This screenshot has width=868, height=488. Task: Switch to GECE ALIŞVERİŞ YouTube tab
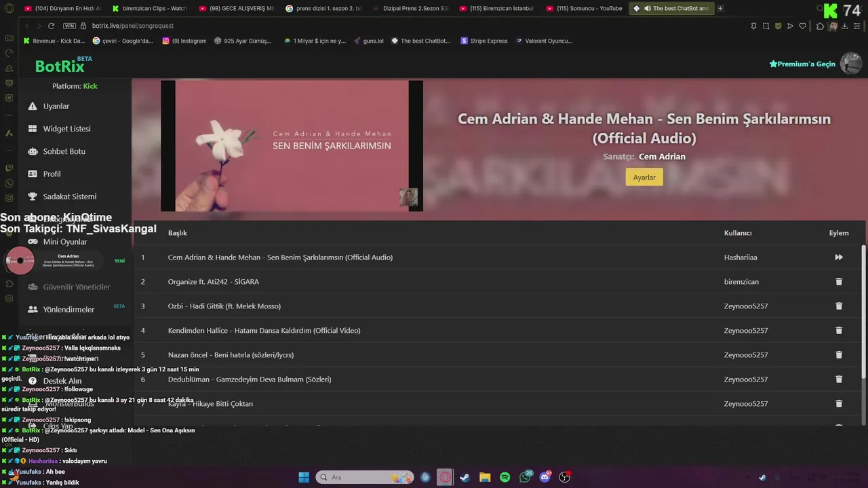tap(237, 9)
